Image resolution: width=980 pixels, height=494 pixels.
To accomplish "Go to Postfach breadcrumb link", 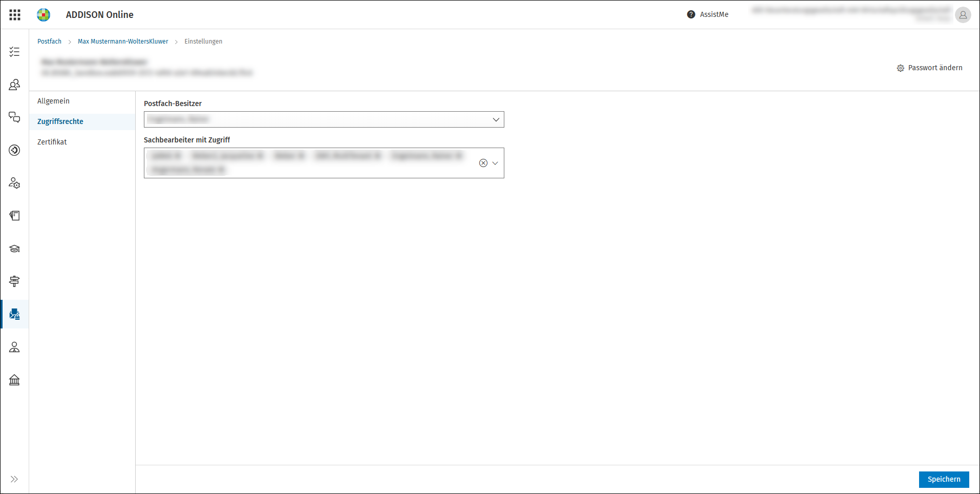I will pyautogui.click(x=49, y=42).
